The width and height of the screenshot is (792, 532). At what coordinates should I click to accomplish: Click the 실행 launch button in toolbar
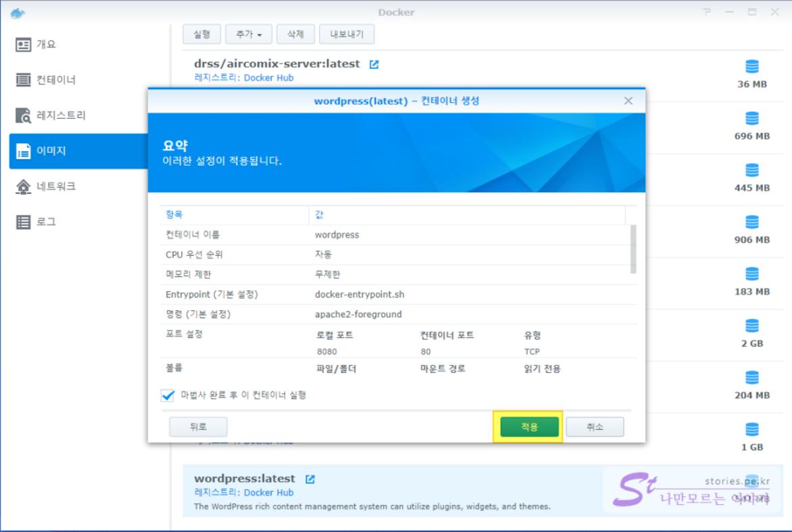click(x=202, y=34)
